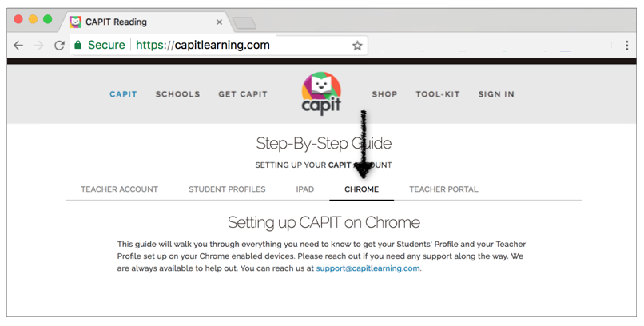
Task: Switch to the STUDENT PROFILES tab
Action: [x=227, y=189]
